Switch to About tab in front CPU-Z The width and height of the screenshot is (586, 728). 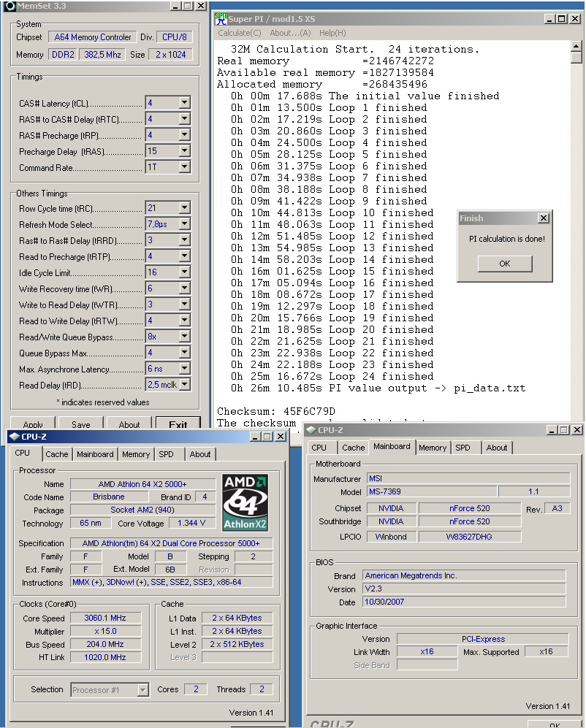click(x=199, y=454)
